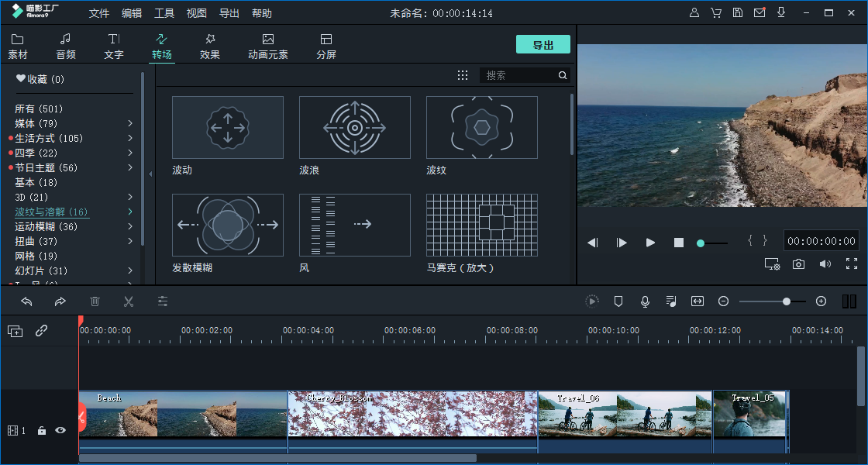Enter fullscreen preview mode
This screenshot has width=868, height=465.
click(852, 264)
